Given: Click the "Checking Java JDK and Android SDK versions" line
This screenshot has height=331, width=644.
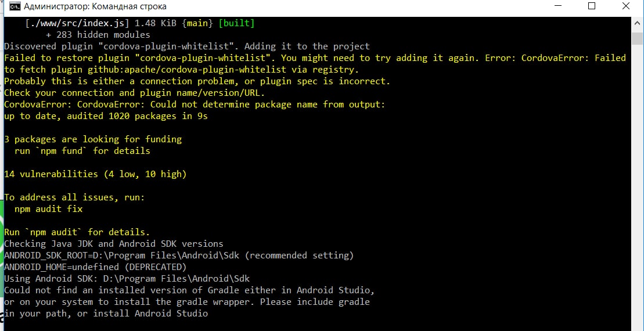Looking at the screenshot, I should pyautogui.click(x=114, y=244).
